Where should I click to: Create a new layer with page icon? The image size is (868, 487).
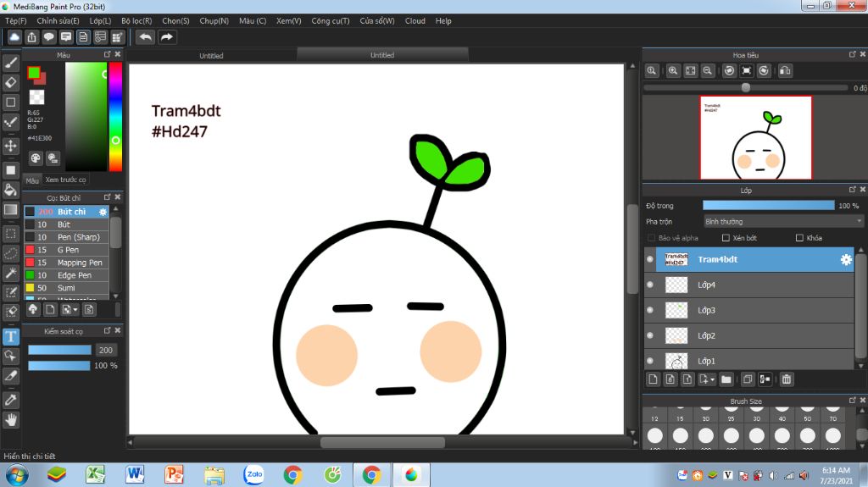pos(653,379)
